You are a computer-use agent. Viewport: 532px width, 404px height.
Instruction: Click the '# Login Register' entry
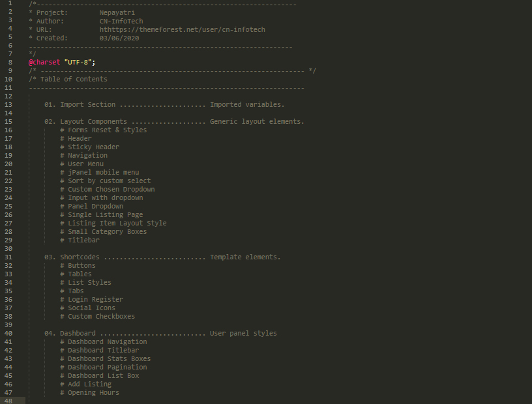point(91,300)
